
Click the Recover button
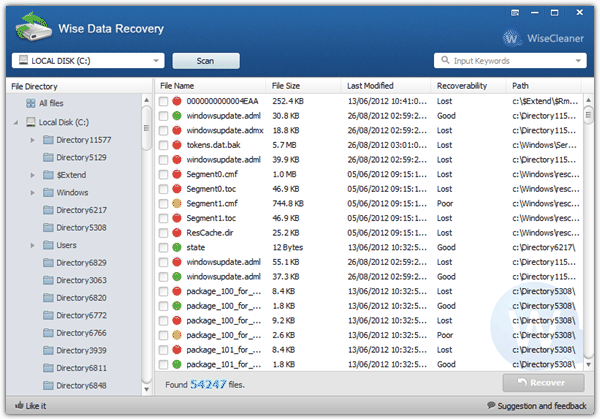point(543,382)
